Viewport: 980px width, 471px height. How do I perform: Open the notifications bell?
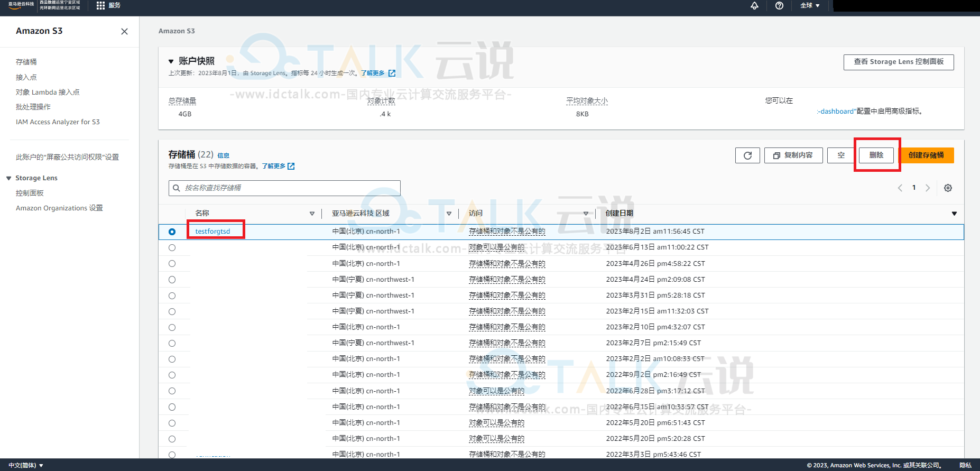(x=754, y=5)
